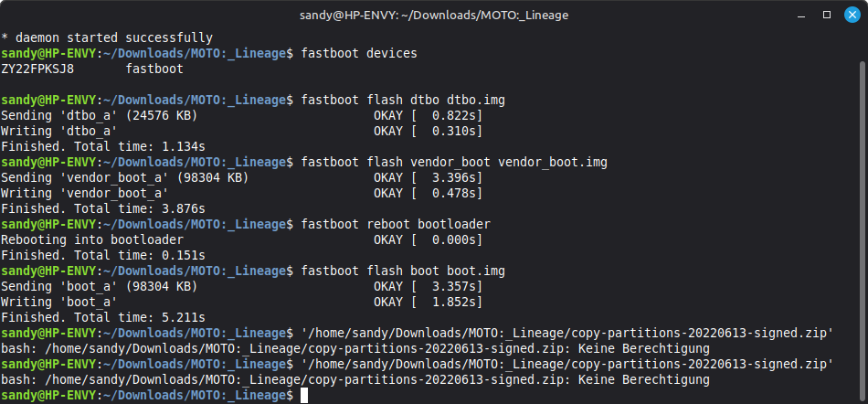868x404 pixels.
Task: Click the block cursor at the last prompt
Action: (x=305, y=396)
